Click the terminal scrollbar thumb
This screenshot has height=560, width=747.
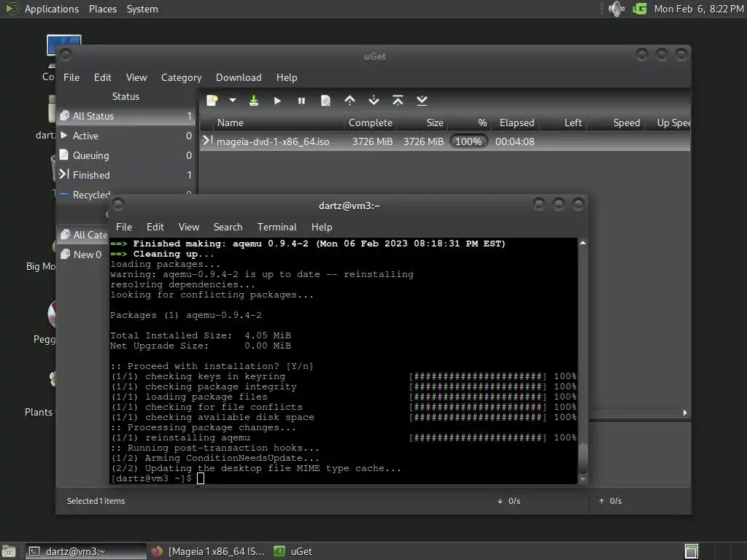coord(583,458)
